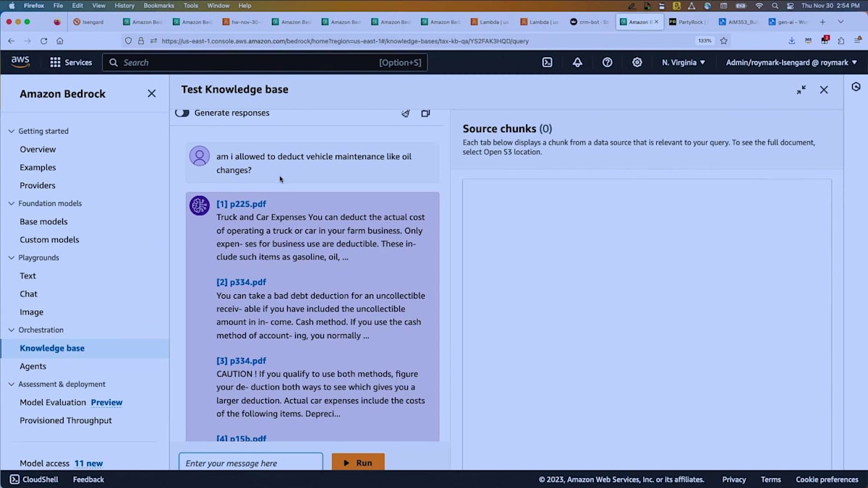Open the AWS help question mark icon
The width and height of the screenshot is (868, 488).
point(608,62)
